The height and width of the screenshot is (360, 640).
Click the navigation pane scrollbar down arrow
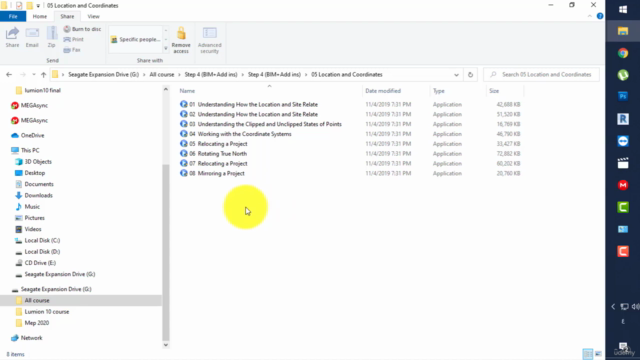coord(166,345)
